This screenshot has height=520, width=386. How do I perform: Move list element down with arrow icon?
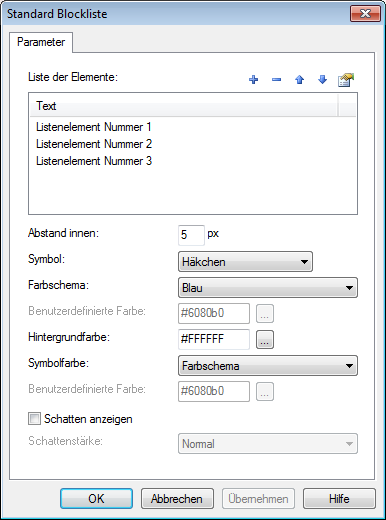322,80
